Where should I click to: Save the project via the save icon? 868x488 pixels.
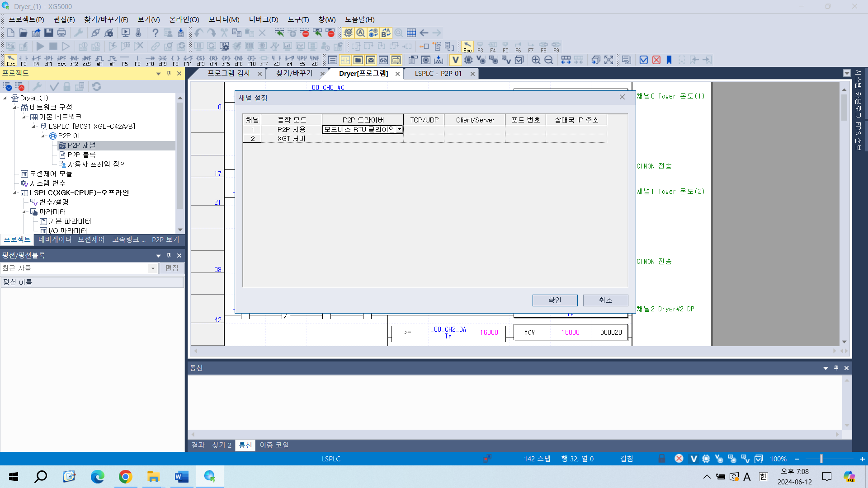click(48, 33)
